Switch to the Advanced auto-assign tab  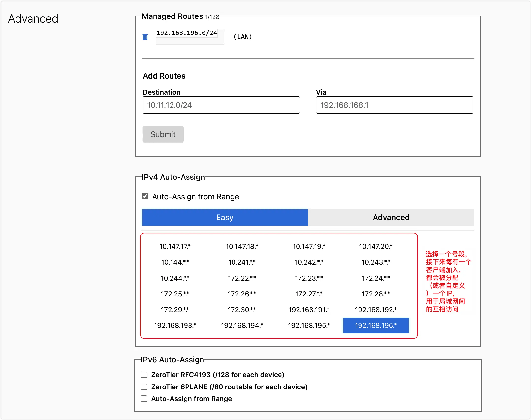click(x=391, y=217)
